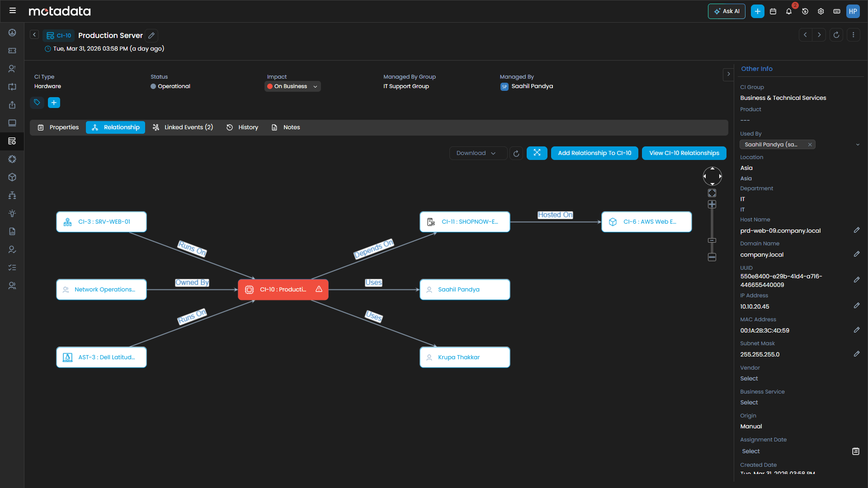The height and width of the screenshot is (488, 868).
Task: Open the keyboard shortcuts icon near profile avatar
Action: tap(837, 11)
